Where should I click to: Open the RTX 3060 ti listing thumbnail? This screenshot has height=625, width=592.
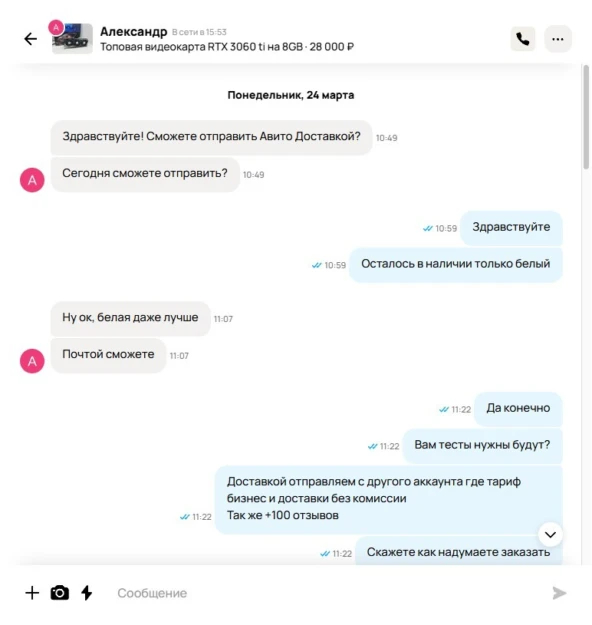point(73,38)
